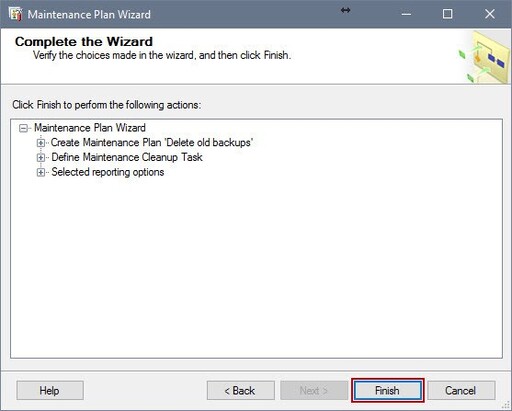Collapse the Maintenance Plan Wizard root node
Image resolution: width=512 pixels, height=411 pixels.
pyautogui.click(x=23, y=128)
